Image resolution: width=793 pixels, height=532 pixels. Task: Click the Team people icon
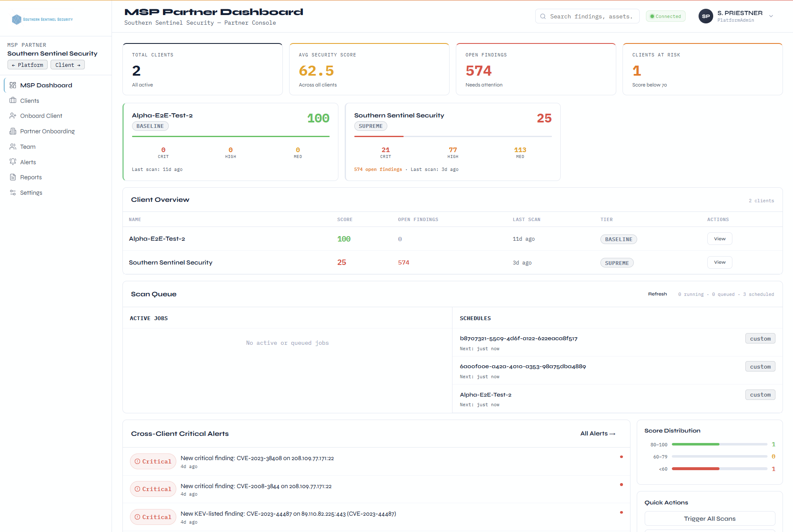13,147
